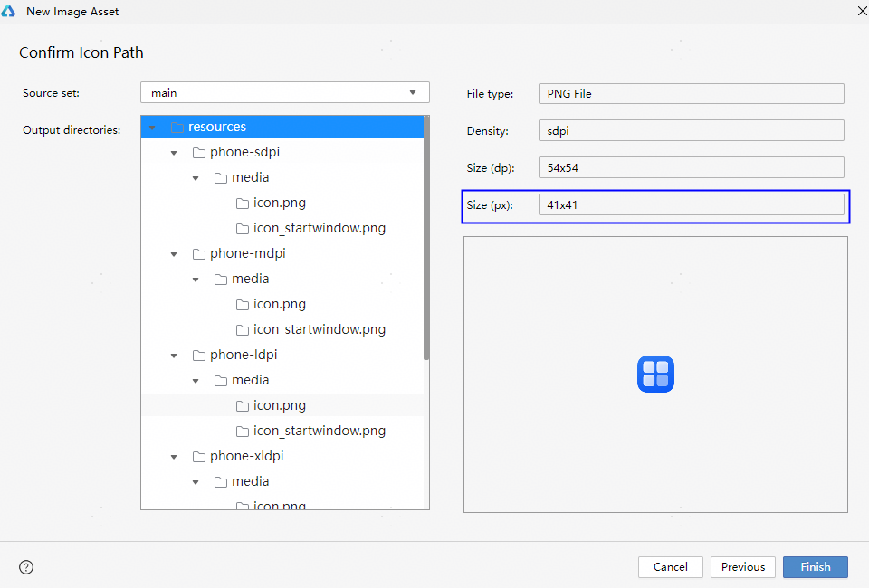This screenshot has height=588, width=869.
Task: Click the Size (px) field
Action: (691, 204)
